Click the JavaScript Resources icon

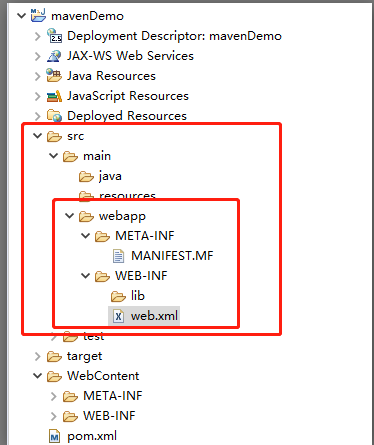pos(54,96)
